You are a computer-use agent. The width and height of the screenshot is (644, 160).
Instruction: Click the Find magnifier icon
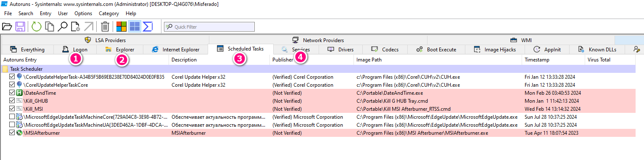click(x=63, y=27)
